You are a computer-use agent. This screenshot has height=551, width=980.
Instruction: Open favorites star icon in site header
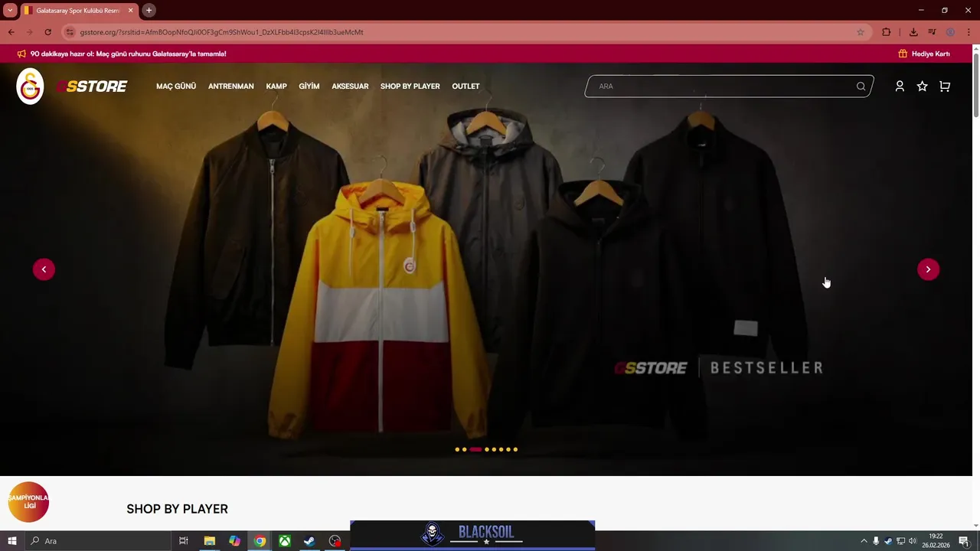922,86
